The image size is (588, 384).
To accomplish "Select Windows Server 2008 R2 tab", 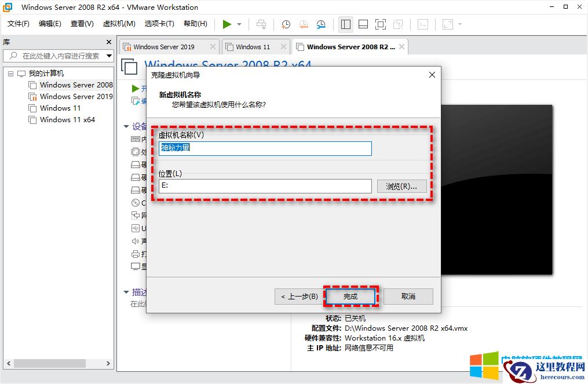I will [351, 47].
